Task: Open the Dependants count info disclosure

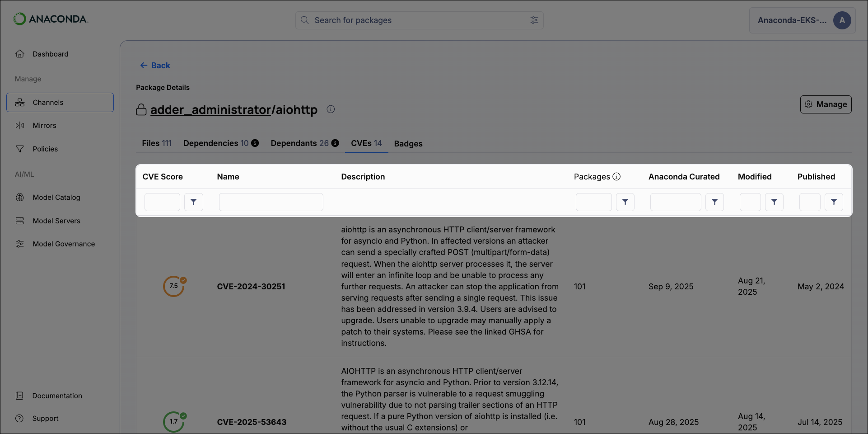Action: 335,143
